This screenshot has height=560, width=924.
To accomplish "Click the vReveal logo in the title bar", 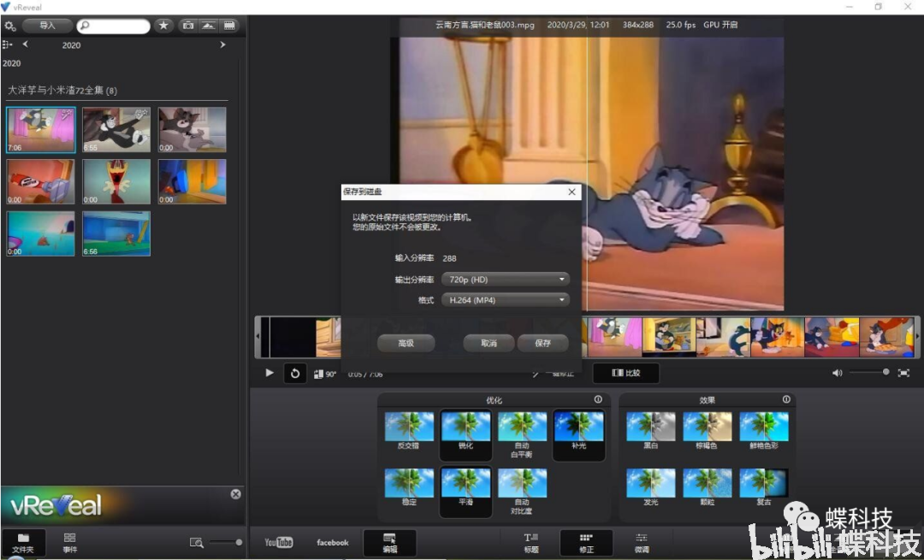I will pyautogui.click(x=6, y=7).
